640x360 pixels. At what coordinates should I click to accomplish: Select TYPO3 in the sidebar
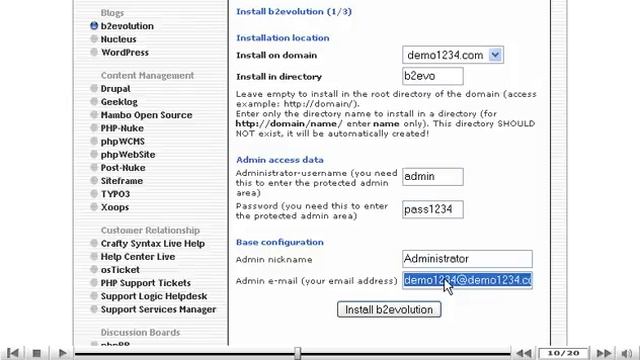click(116, 194)
